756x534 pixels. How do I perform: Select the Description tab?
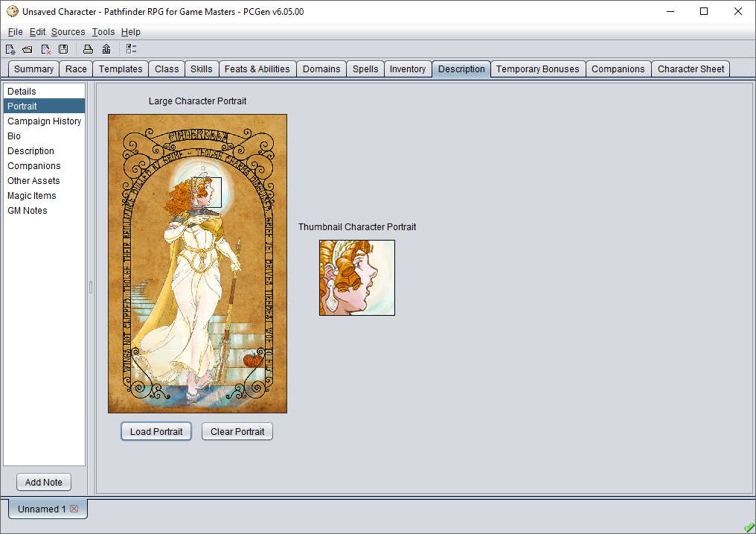click(x=461, y=69)
